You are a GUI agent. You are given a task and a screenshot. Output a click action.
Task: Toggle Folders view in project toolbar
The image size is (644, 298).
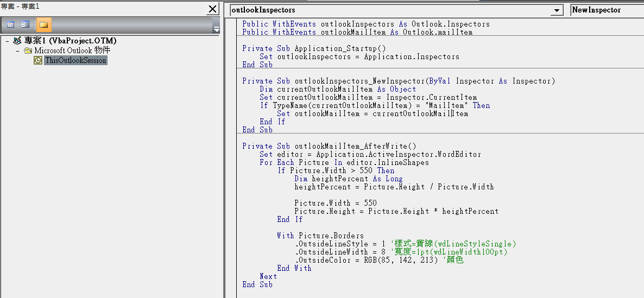(x=43, y=24)
